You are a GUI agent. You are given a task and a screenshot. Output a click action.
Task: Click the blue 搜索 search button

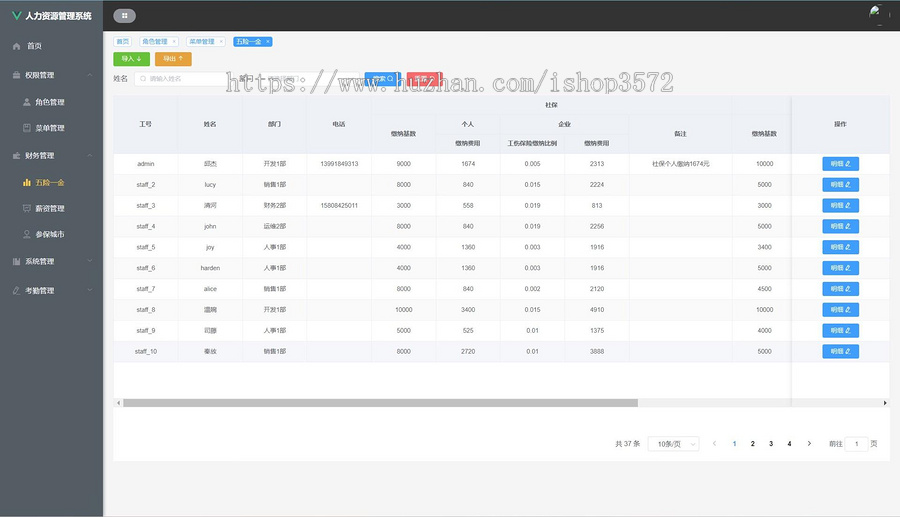tap(383, 79)
